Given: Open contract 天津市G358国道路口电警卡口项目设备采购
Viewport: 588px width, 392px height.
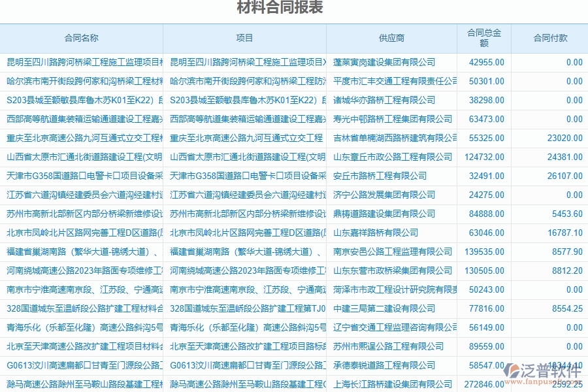Looking at the screenshot, I should click(78, 176).
